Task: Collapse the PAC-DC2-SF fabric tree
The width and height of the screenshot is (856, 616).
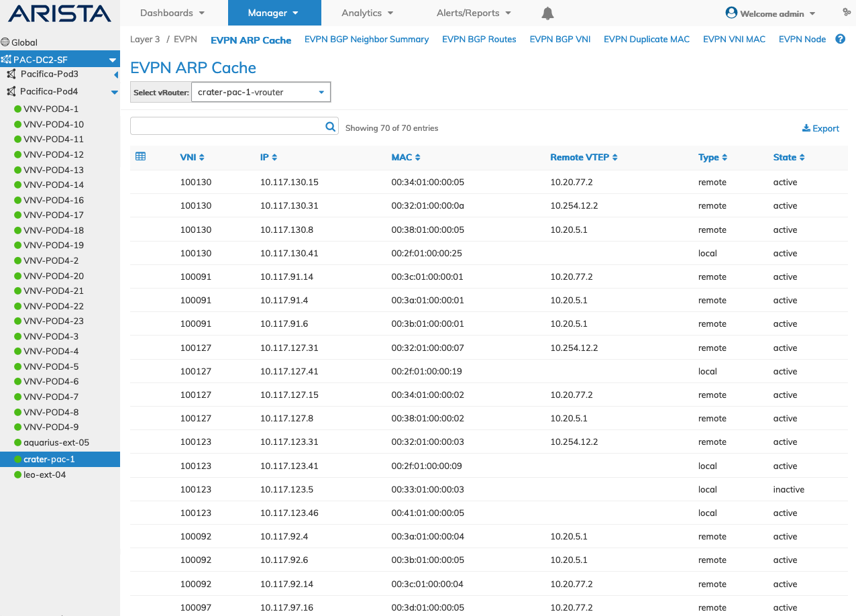Action: point(113,60)
